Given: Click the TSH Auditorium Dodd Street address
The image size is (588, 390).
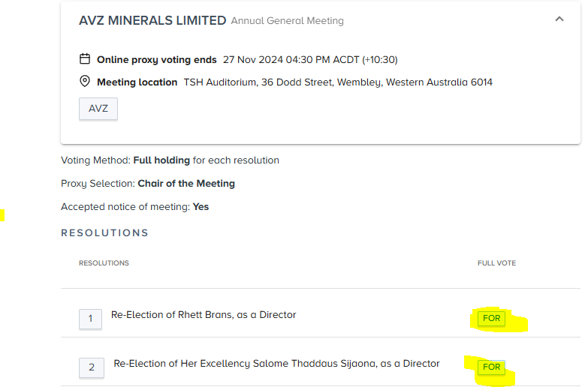Looking at the screenshot, I should coord(338,82).
